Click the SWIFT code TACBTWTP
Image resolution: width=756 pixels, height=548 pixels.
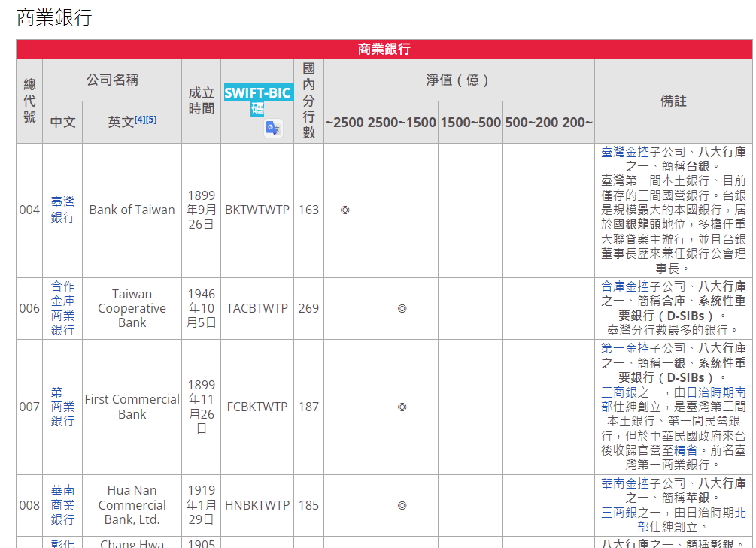(257, 308)
